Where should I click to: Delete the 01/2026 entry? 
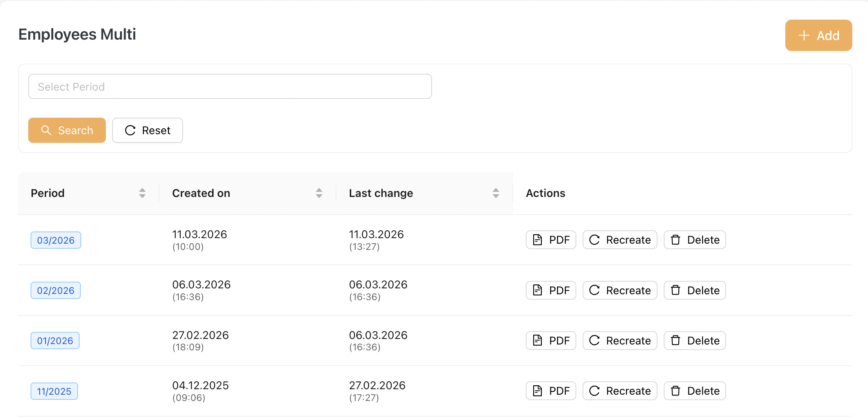click(694, 341)
